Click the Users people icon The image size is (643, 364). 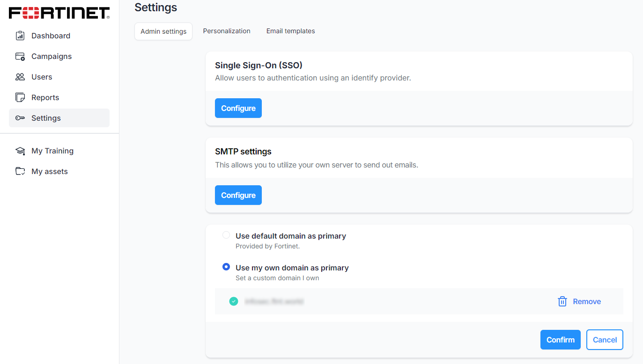pyautogui.click(x=20, y=77)
